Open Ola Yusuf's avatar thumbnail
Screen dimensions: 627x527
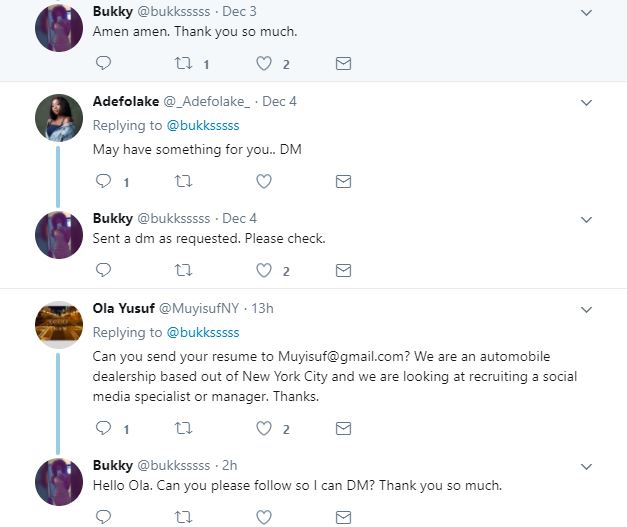pos(59,325)
